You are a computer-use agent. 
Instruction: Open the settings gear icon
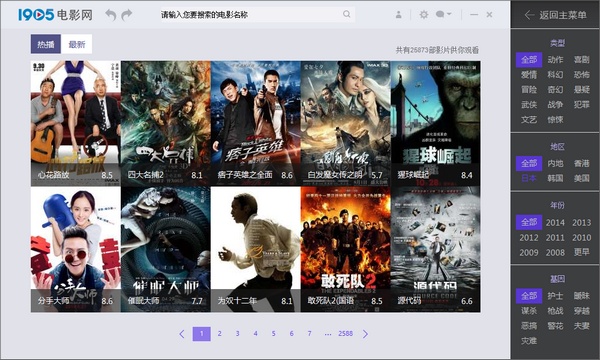click(424, 15)
